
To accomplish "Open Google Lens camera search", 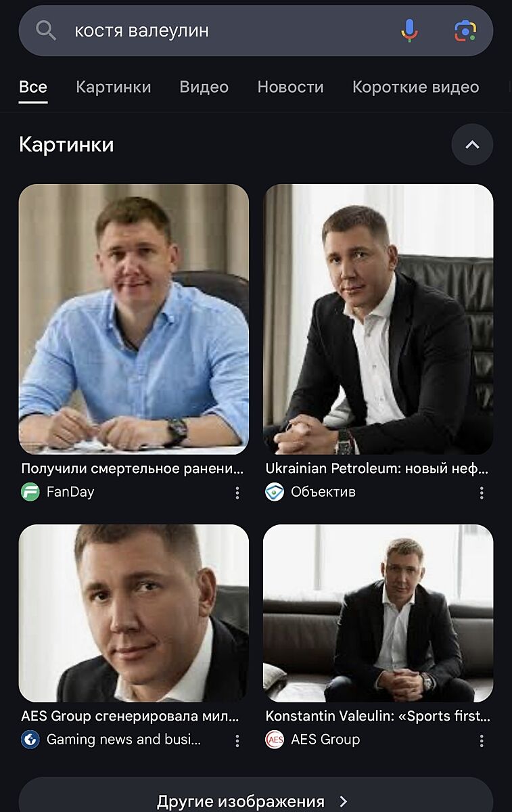I will click(465, 30).
